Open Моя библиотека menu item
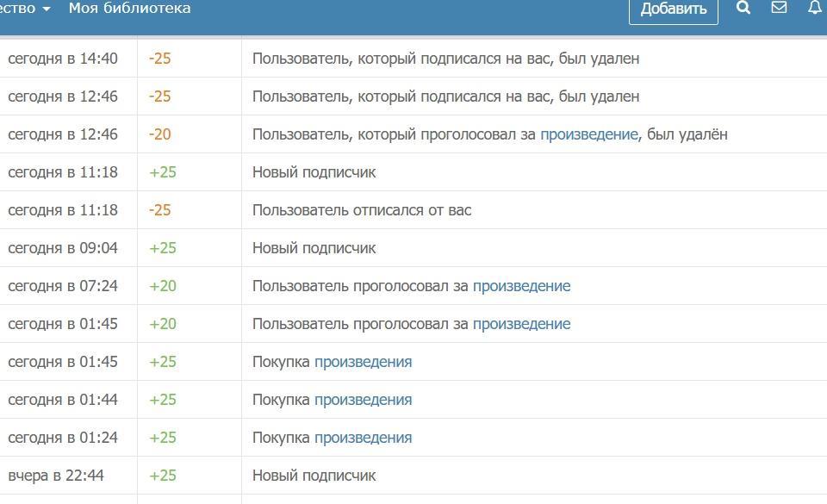 click(x=129, y=8)
